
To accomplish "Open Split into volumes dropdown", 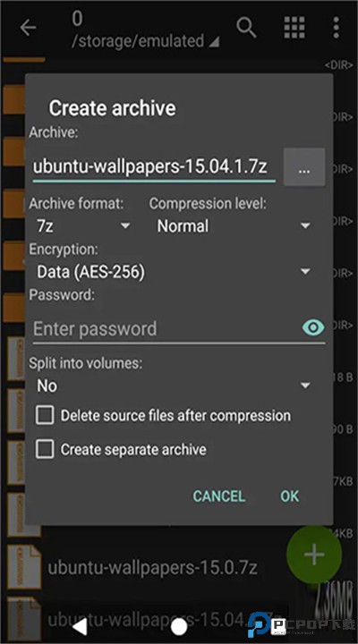I will tap(173, 386).
